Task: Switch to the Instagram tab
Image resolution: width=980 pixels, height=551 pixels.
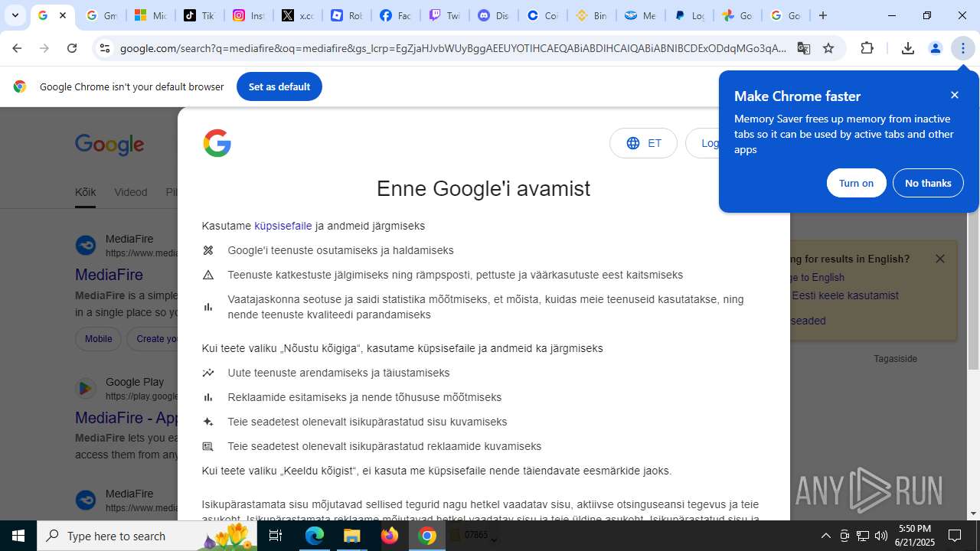Action: 248,15
